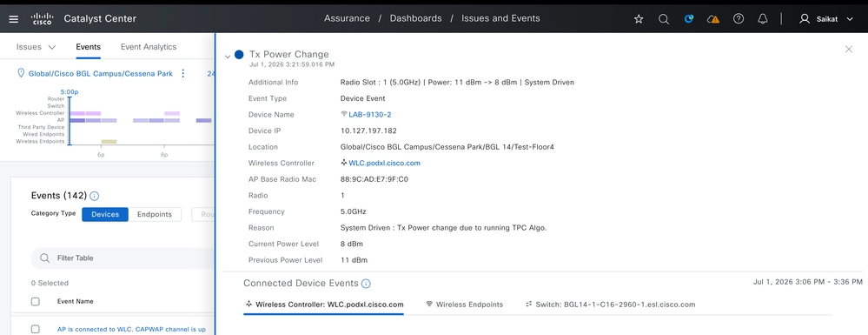868x335 pixels.
Task: Click Issues and Events breadcrumb
Action: point(500,18)
